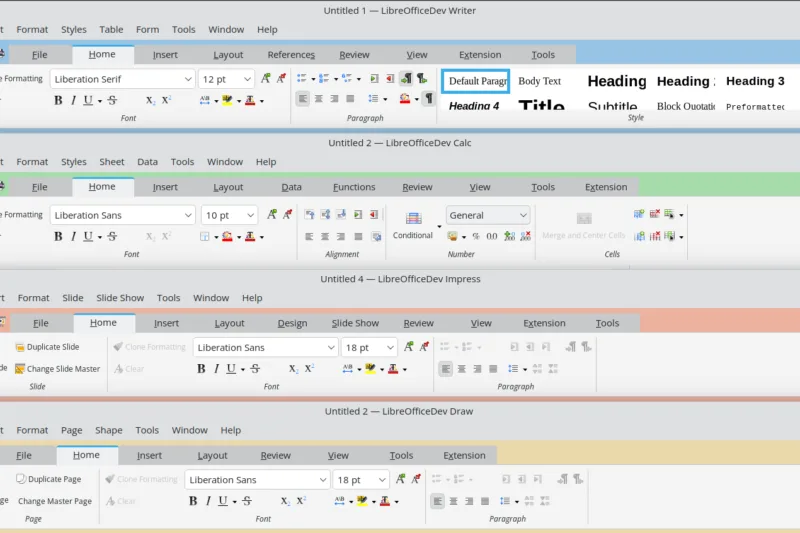Select the Default Paragraph style box in Writer
This screenshot has width=800, height=533.
pyautogui.click(x=476, y=81)
